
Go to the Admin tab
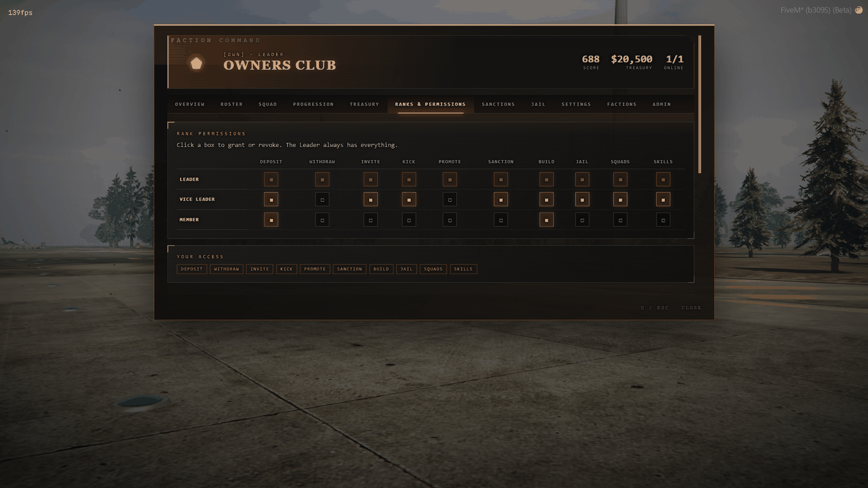click(662, 104)
